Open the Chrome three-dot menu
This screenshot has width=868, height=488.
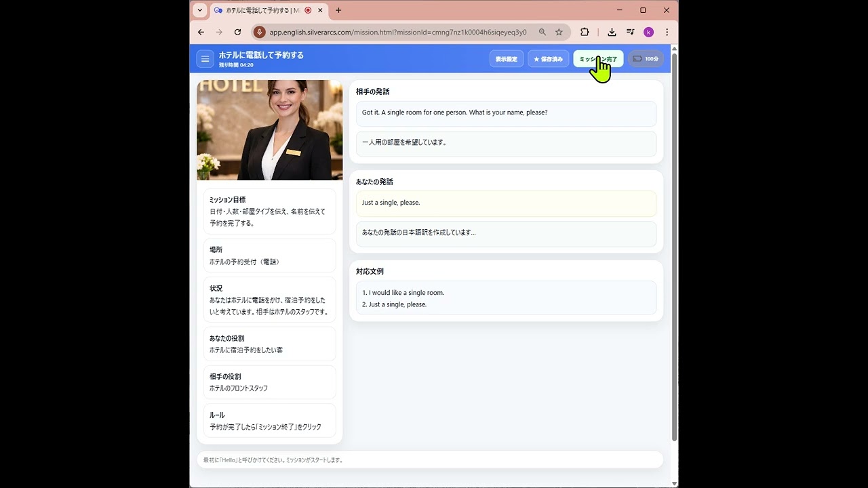667,32
